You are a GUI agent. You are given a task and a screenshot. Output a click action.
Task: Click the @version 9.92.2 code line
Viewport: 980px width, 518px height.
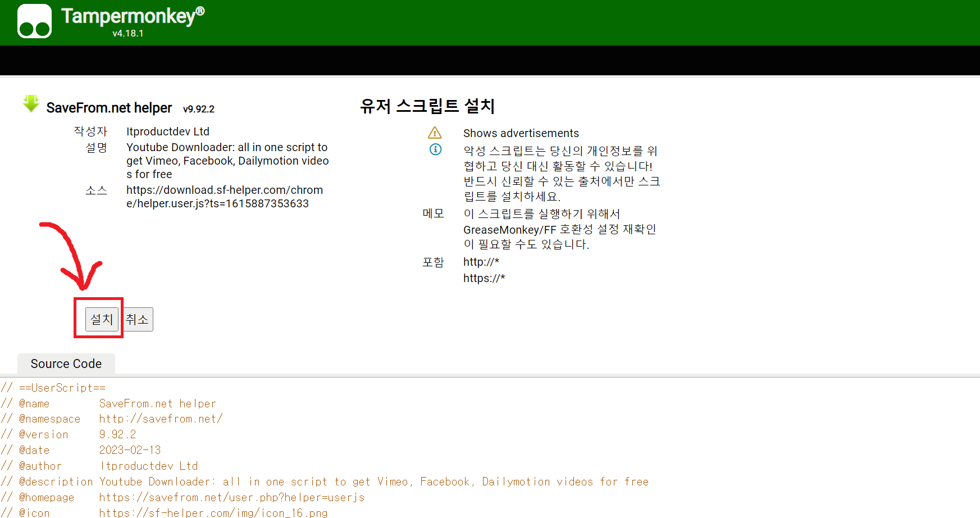click(69, 434)
